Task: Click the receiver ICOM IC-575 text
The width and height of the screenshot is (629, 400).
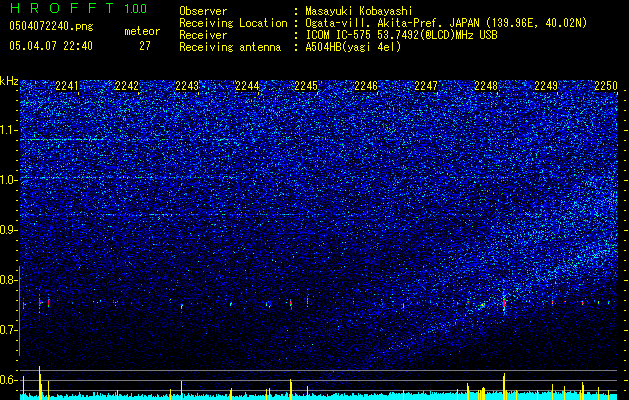Action: pyautogui.click(x=401, y=35)
